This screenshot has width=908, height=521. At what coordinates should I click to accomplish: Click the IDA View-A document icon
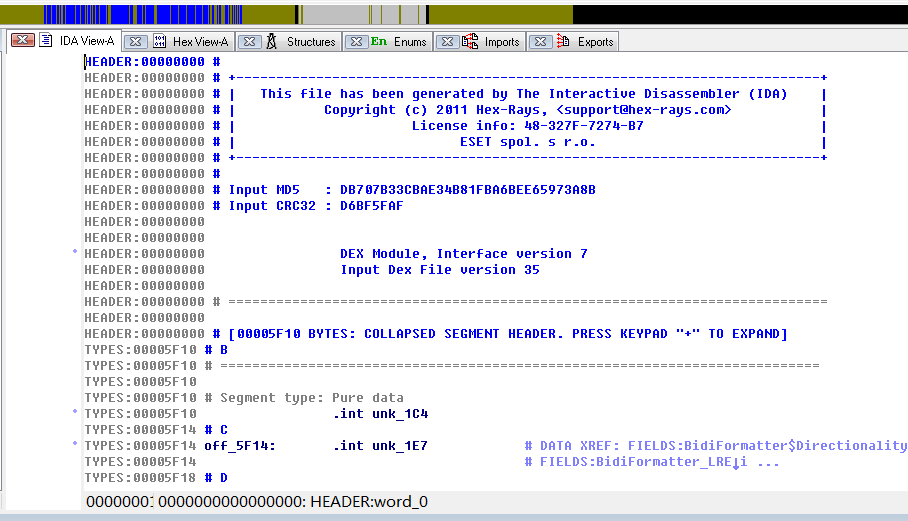[x=46, y=40]
